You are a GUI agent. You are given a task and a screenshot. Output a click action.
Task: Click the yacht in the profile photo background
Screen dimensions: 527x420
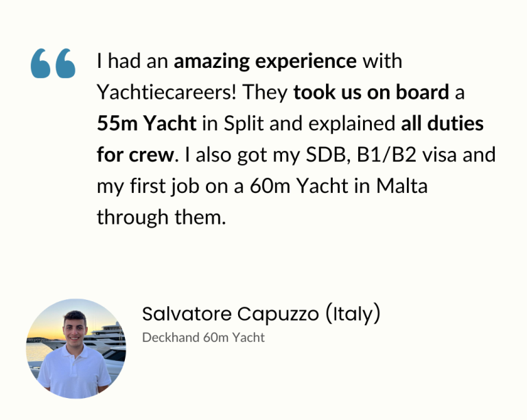[x=107, y=338]
